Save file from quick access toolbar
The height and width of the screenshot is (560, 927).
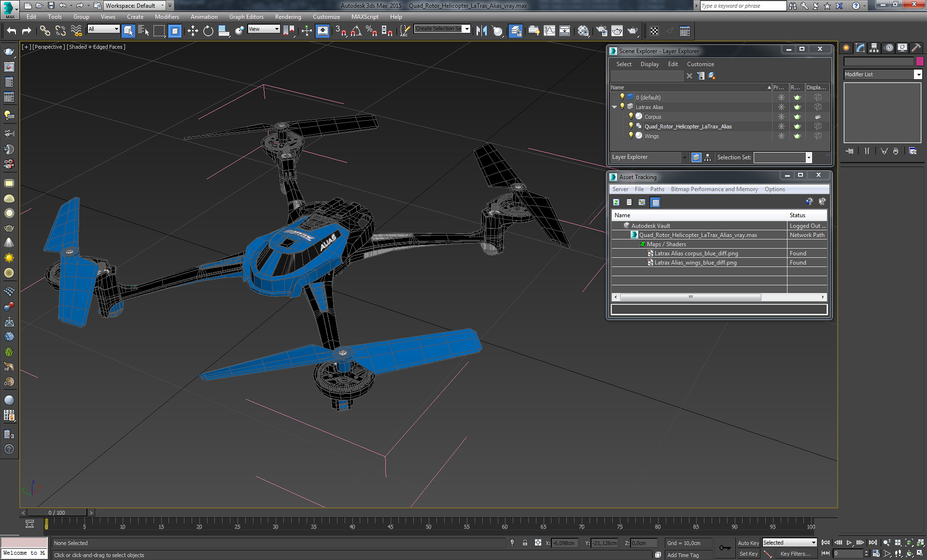(x=51, y=5)
